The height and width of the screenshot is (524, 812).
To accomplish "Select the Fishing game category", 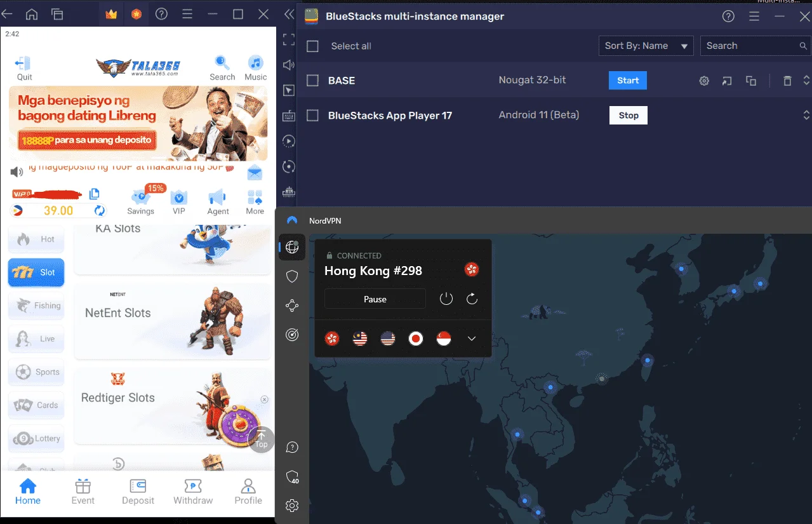I will click(x=36, y=306).
